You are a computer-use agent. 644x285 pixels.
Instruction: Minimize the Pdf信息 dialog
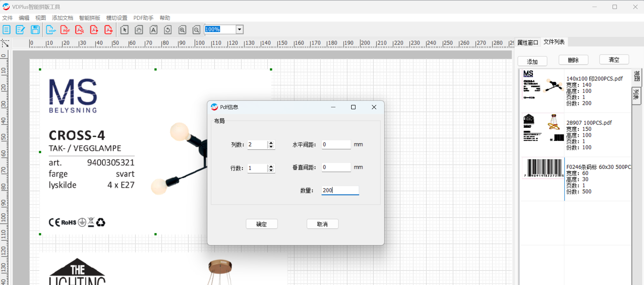(x=333, y=107)
